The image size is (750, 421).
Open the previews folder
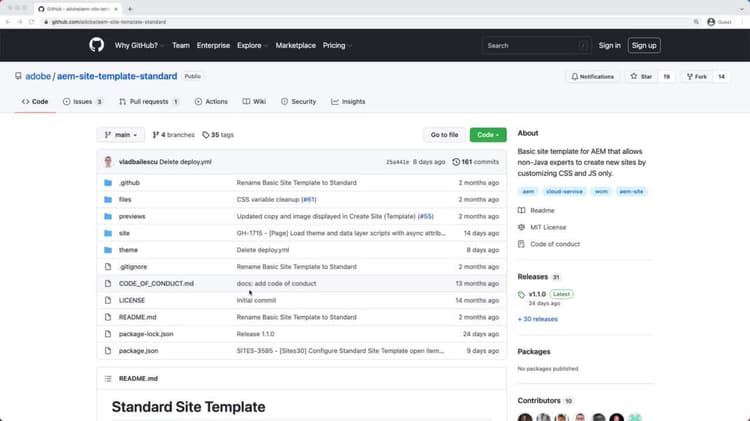coord(132,216)
